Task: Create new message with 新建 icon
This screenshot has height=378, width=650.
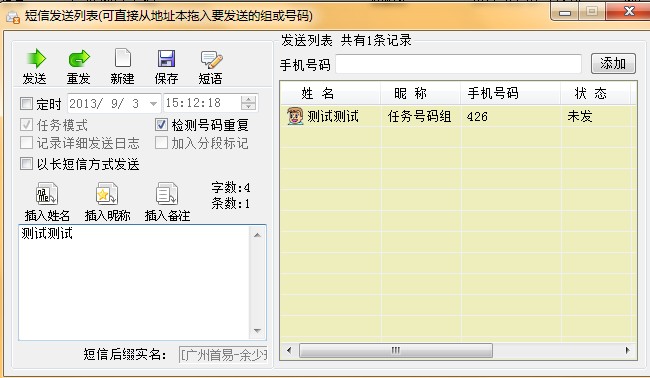Action: tap(123, 58)
